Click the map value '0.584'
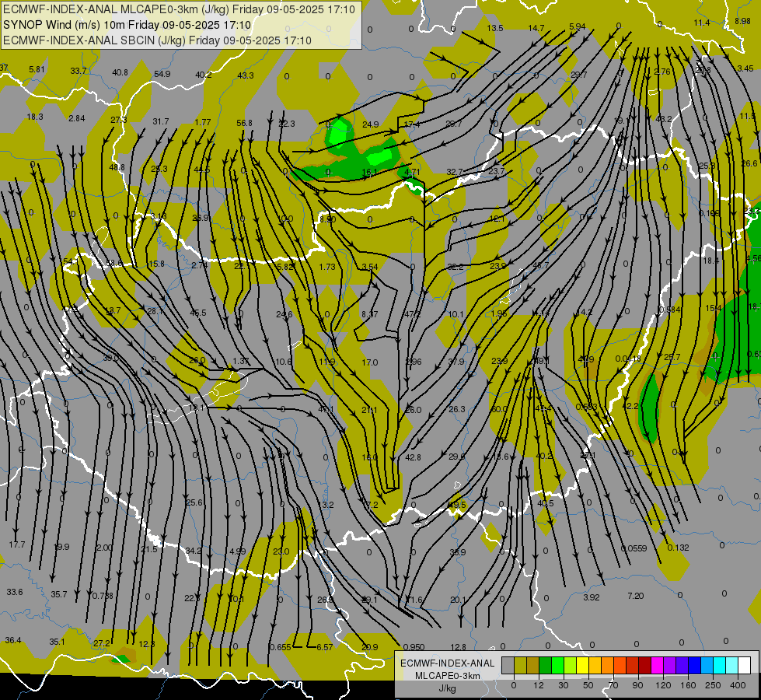This screenshot has height=700, width=761. click(x=670, y=310)
